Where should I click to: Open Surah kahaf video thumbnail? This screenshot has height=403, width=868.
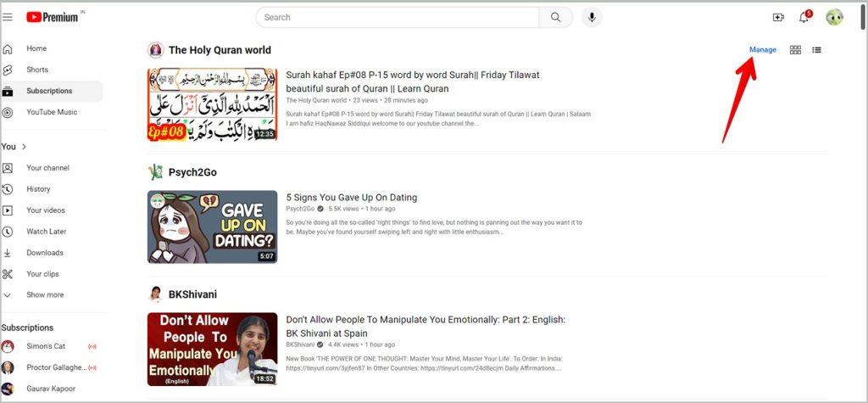tap(213, 104)
